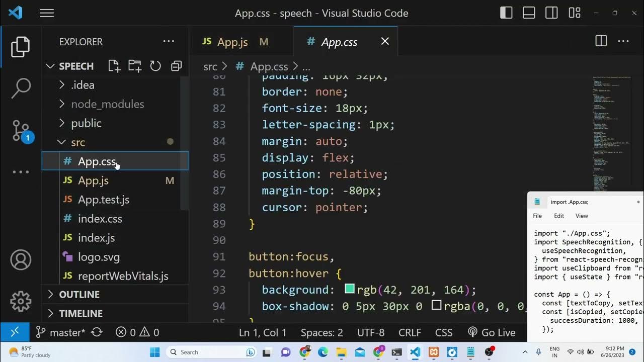Split the editor to the right
Image resolution: width=644 pixels, height=362 pixels.
pyautogui.click(x=601, y=41)
